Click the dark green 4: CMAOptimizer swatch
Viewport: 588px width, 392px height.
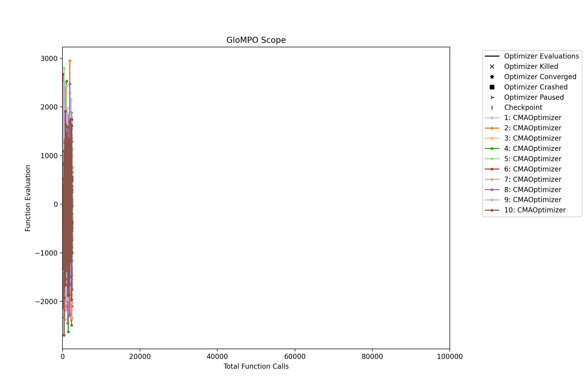492,148
